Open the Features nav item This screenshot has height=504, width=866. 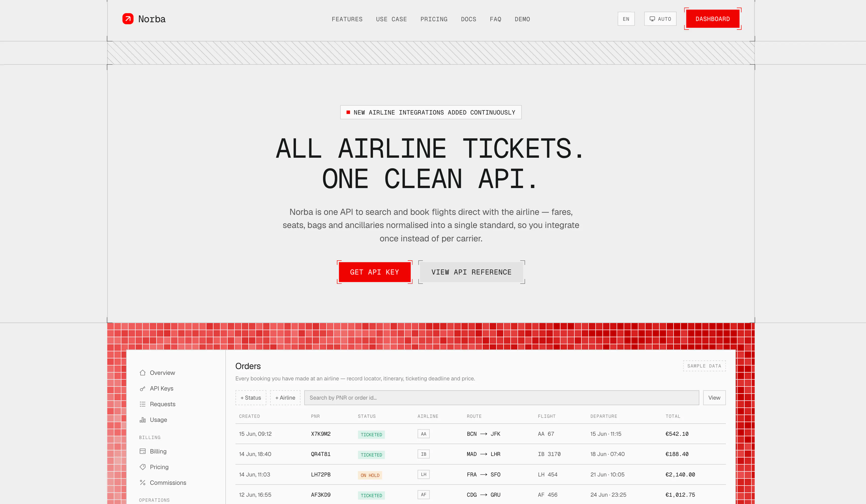point(347,19)
